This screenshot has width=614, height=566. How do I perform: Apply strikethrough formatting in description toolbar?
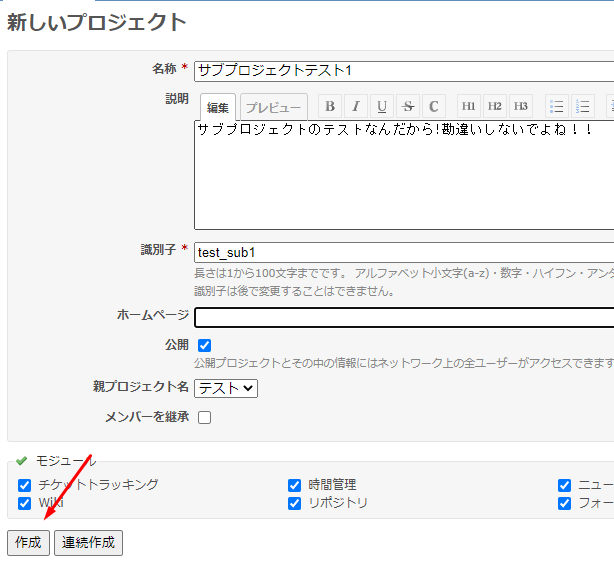pos(408,106)
